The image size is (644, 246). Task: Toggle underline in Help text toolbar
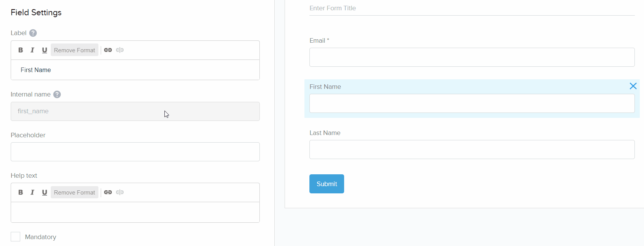(x=44, y=192)
